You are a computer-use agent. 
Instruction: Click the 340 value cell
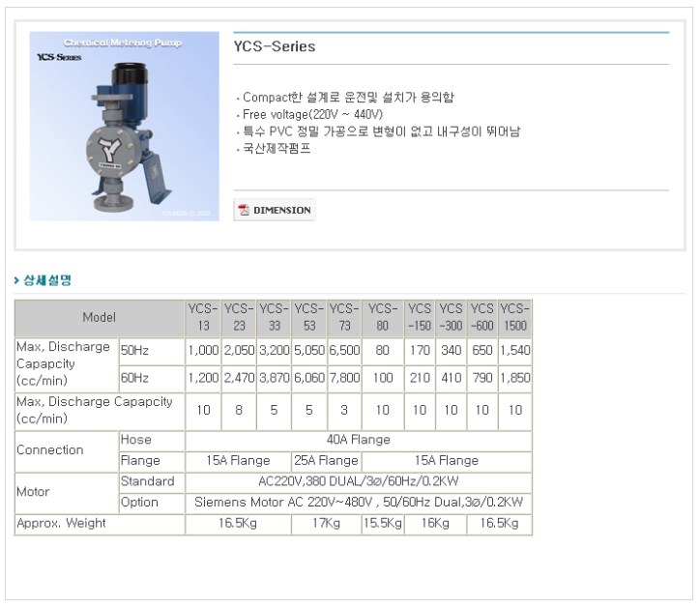pos(451,351)
